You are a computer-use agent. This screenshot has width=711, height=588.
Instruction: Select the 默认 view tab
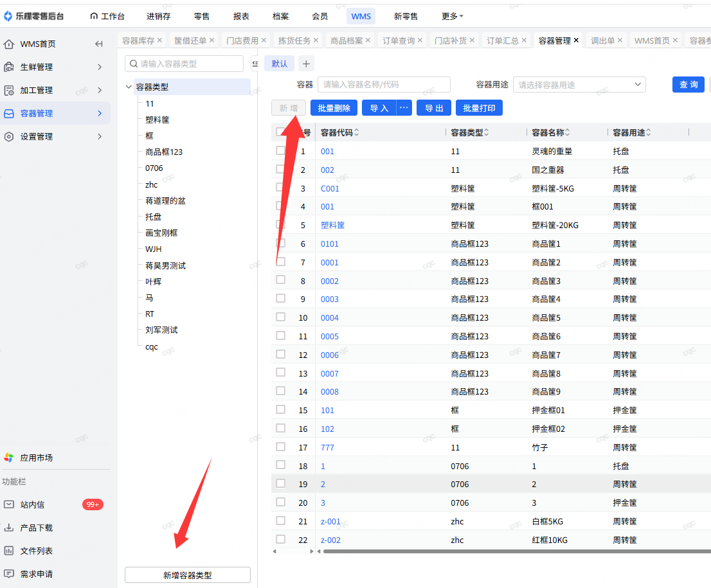pyautogui.click(x=279, y=64)
